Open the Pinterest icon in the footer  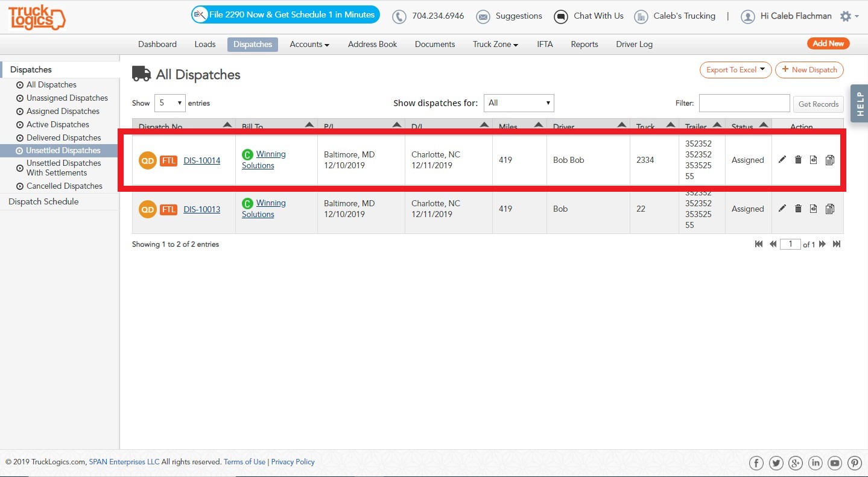click(x=855, y=463)
